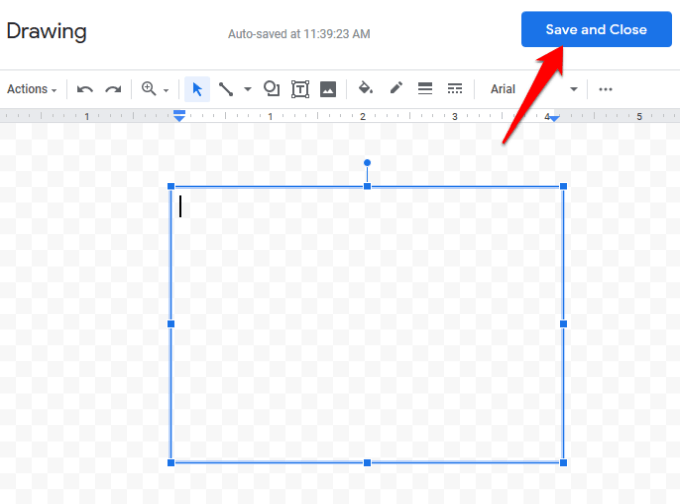Click the right-middle resize handle

point(563,324)
